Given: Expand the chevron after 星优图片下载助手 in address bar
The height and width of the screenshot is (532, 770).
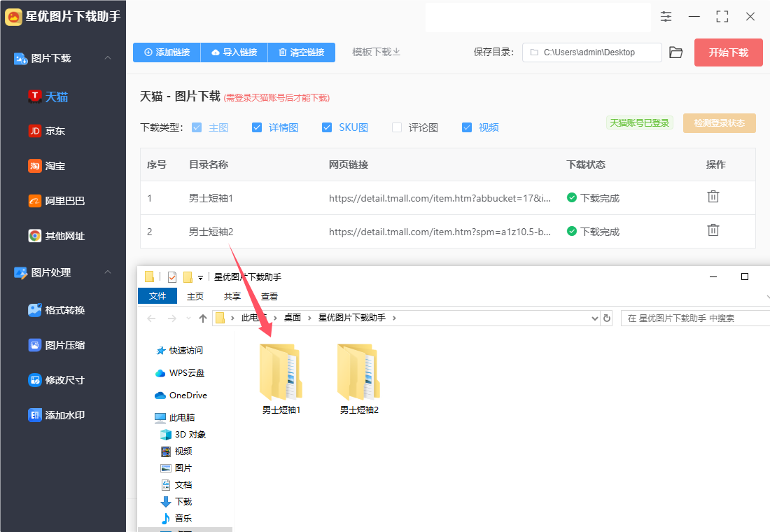Looking at the screenshot, I should pyautogui.click(x=394, y=318).
